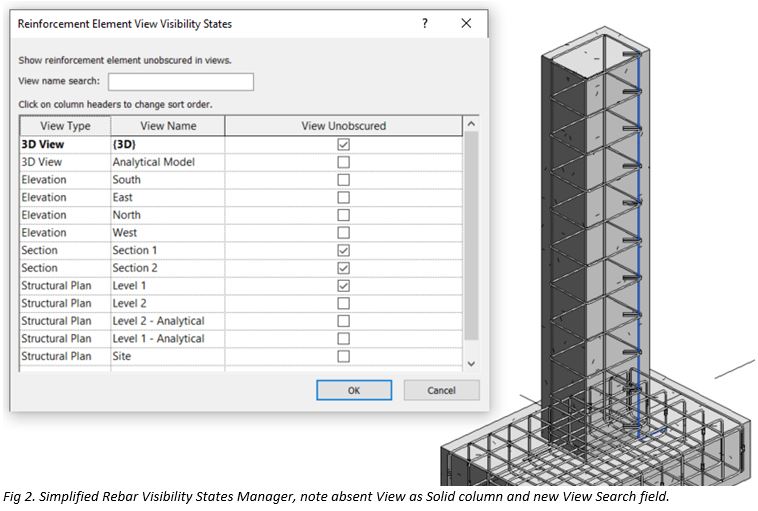Select the Level 2 - Analytical name cell
Screen dimensions: 758x511
click(x=168, y=321)
